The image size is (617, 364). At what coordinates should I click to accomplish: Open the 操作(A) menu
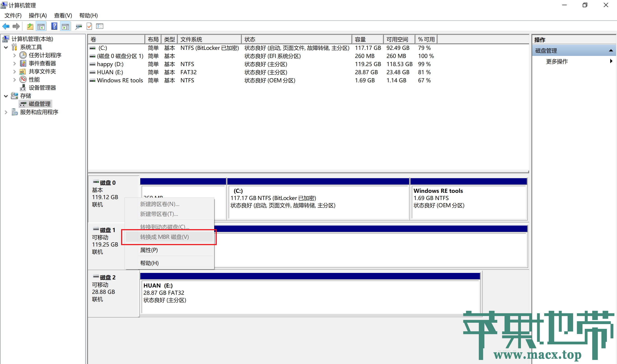point(37,16)
